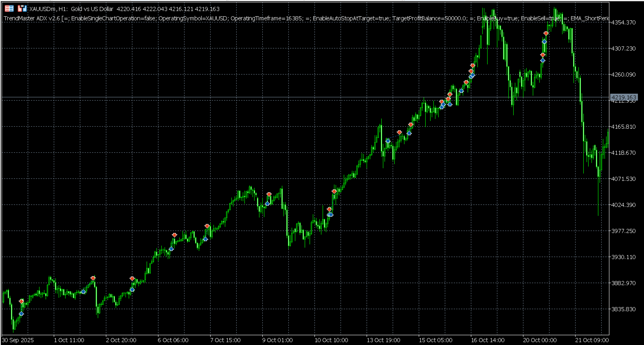
Task: Click the '7 Oct 15:00' time label
Action: pyautogui.click(x=225, y=340)
